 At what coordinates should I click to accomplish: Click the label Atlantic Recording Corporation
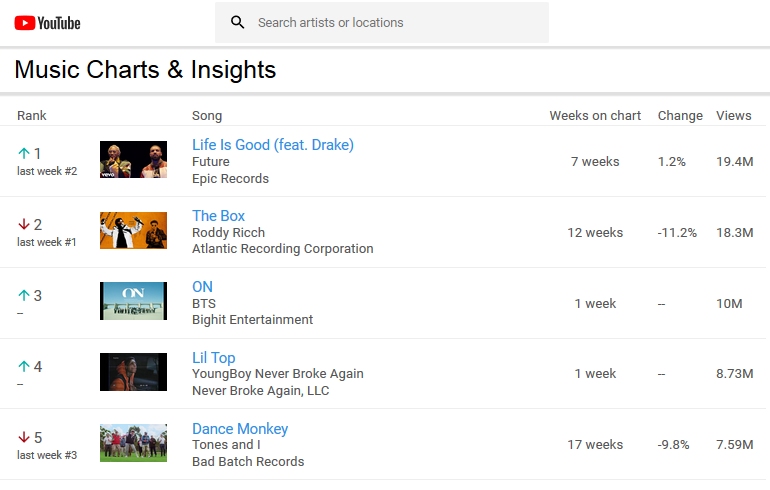click(x=282, y=249)
